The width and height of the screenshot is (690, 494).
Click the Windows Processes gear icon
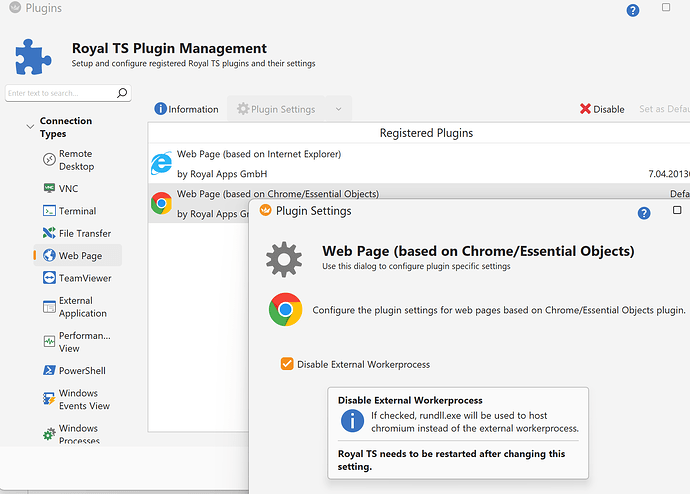(49, 434)
